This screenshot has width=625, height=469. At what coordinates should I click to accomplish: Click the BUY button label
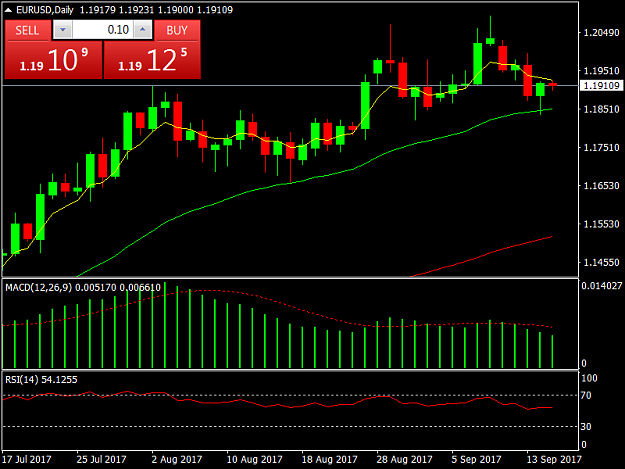pyautogui.click(x=177, y=30)
